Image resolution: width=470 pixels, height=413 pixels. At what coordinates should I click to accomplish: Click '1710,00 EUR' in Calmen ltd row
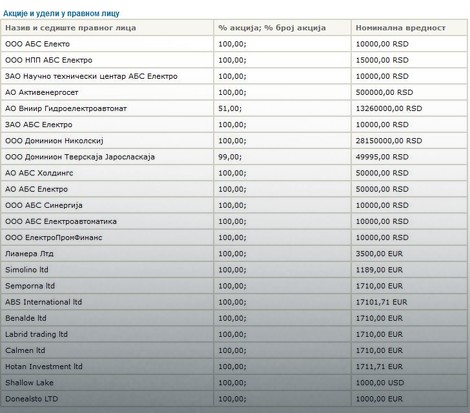(x=379, y=350)
